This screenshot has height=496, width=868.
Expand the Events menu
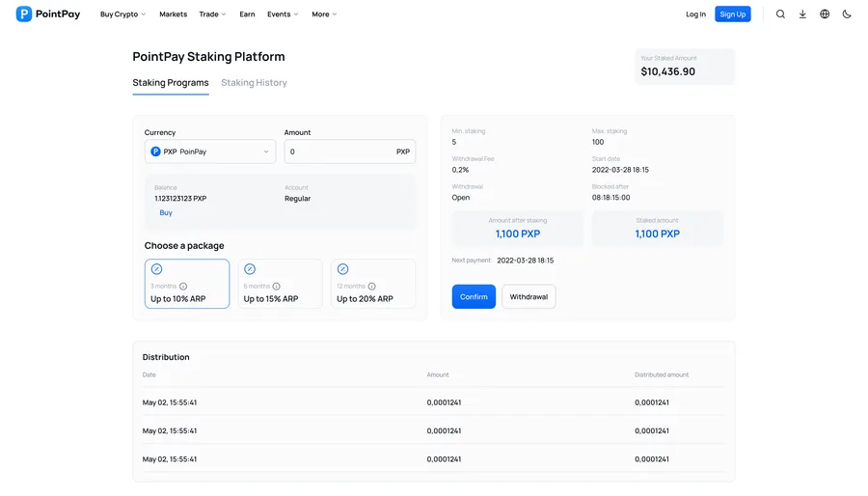pos(283,14)
